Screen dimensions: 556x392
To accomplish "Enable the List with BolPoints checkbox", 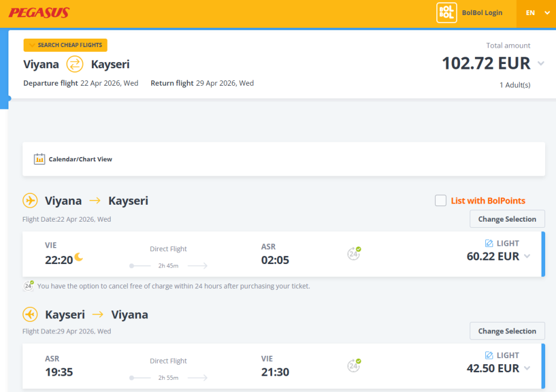I will pos(441,201).
